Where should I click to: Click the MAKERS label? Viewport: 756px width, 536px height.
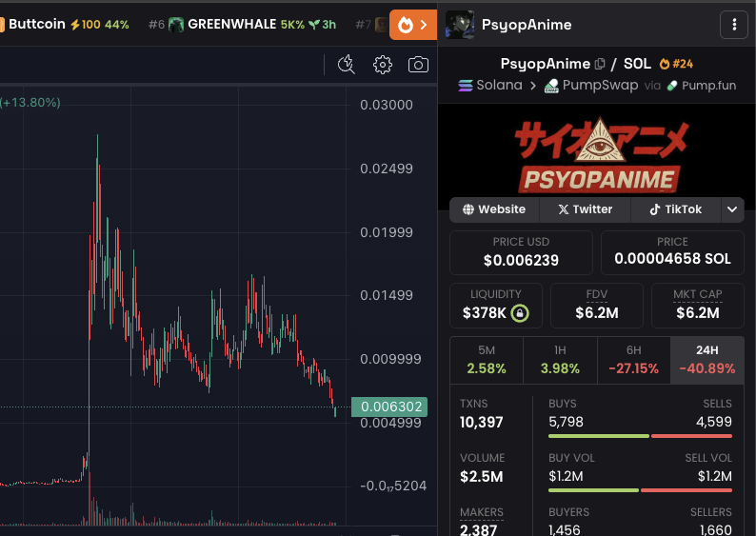(481, 512)
